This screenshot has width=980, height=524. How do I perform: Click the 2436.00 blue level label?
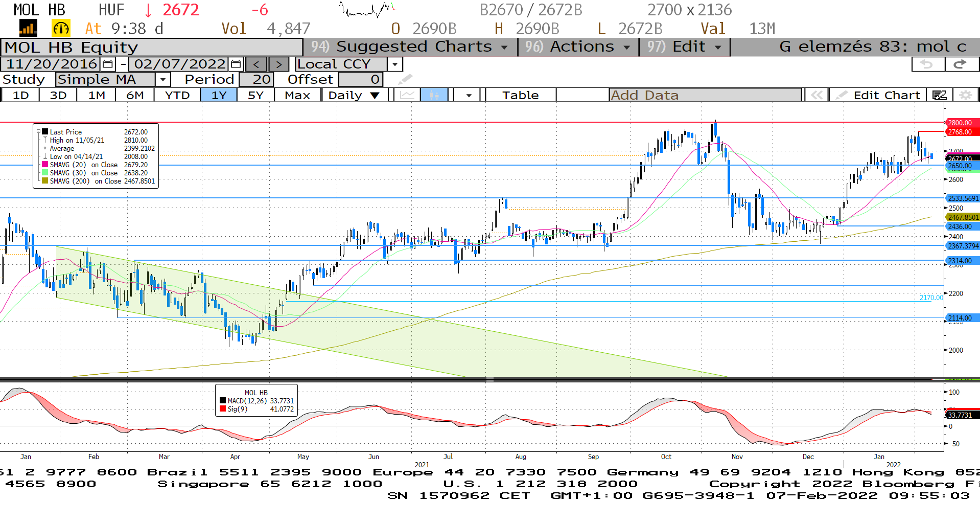[x=962, y=226]
